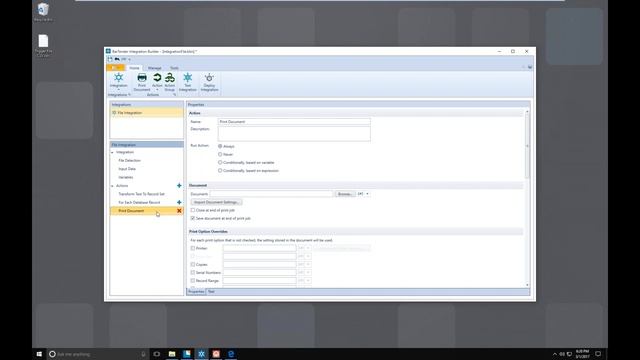Click the Properties pane vertical scrollbar
The image size is (640, 360).
coord(527,146)
